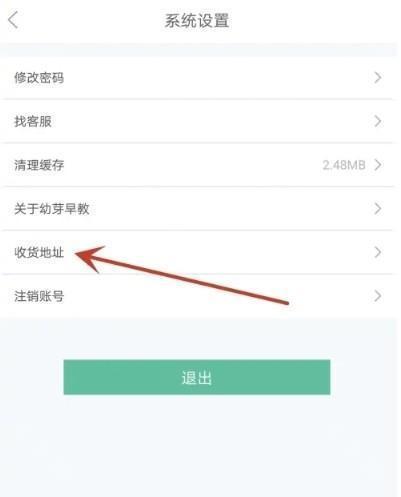Select 注销账号 to delete account
The width and height of the screenshot is (401, 497).
point(197,296)
